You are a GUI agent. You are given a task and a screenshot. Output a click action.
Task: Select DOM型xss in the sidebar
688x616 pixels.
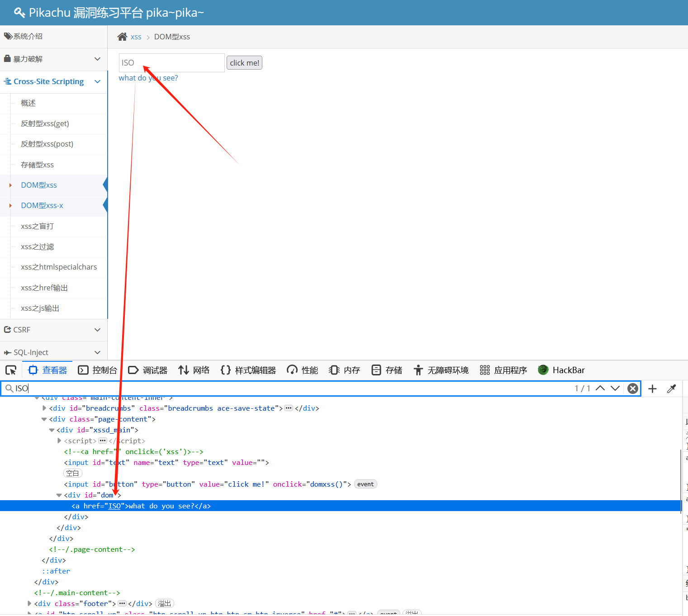pyautogui.click(x=39, y=185)
